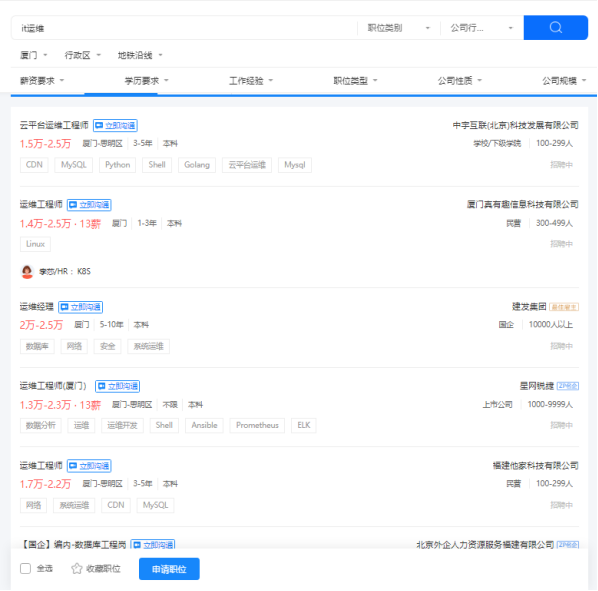Click the 云平台运维 tag
Image resolution: width=598 pixels, height=591 pixels.
coord(247,165)
